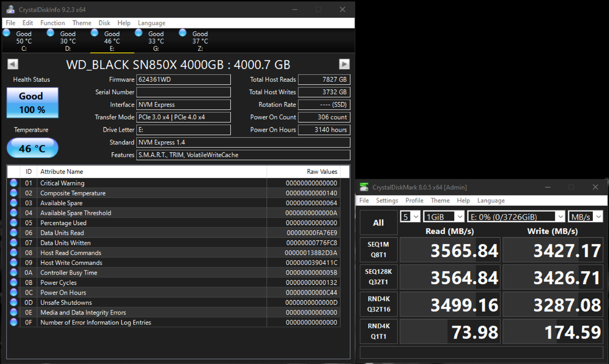The width and height of the screenshot is (609, 364).
Task: Click status orb for Composite Temperature attribute
Action: click(x=14, y=193)
